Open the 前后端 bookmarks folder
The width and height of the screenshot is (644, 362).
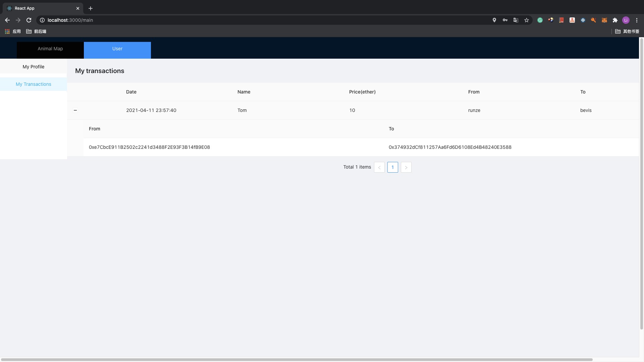(36, 31)
